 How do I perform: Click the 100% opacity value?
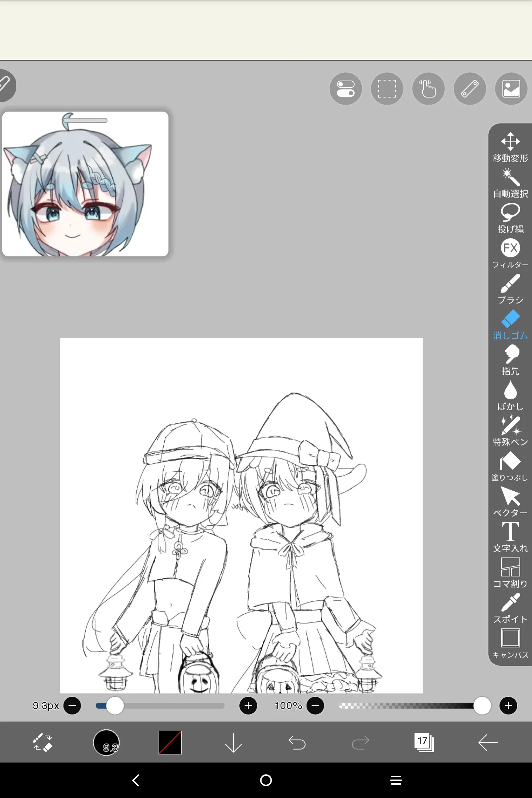click(289, 706)
